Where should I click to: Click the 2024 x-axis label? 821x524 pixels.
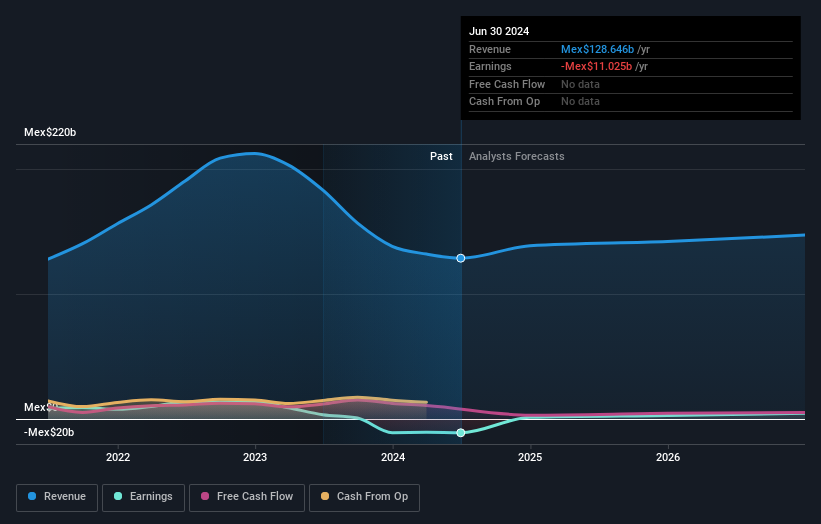393,457
